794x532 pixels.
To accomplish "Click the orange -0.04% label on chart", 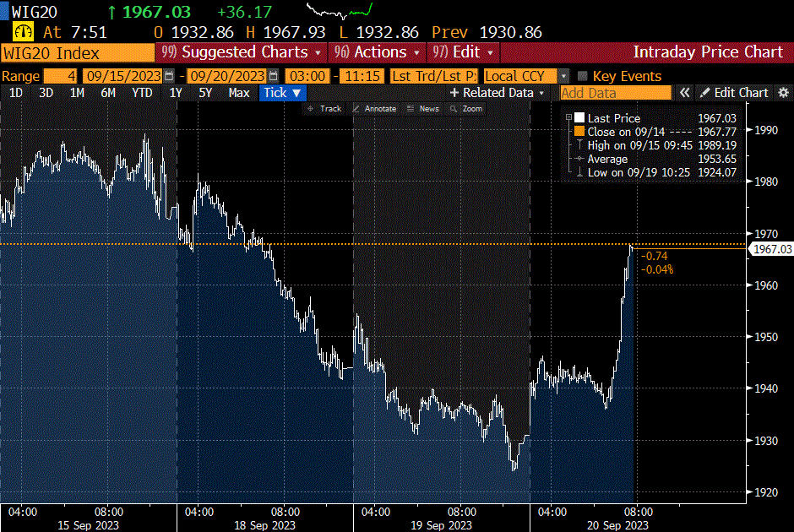I will 657,269.
